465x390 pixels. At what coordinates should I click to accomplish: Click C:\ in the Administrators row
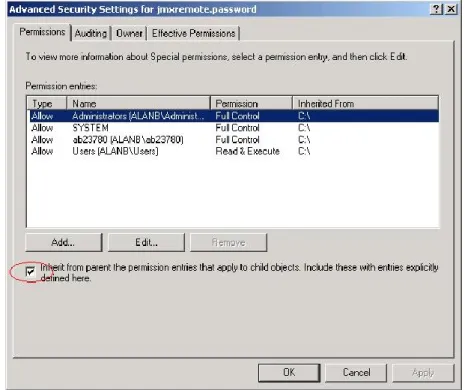pos(304,116)
